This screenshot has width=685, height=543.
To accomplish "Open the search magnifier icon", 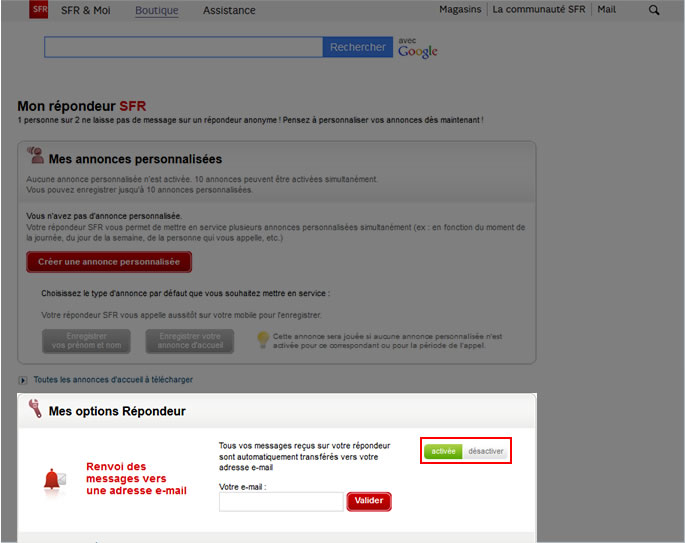I will pyautogui.click(x=654, y=10).
